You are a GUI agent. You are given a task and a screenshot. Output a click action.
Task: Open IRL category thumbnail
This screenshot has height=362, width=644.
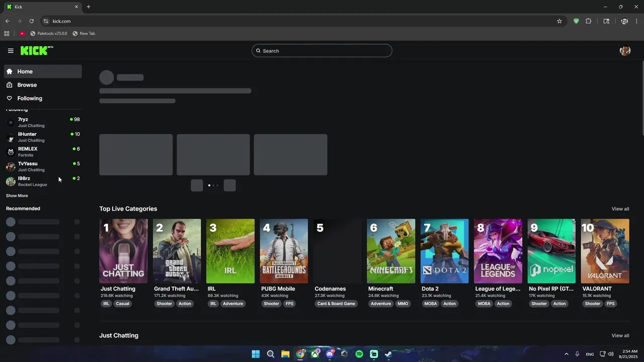[x=230, y=251]
